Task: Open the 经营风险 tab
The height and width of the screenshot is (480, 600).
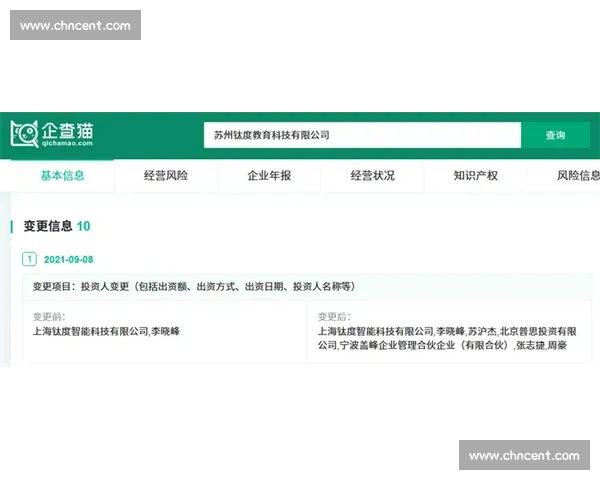Action: pos(166,176)
